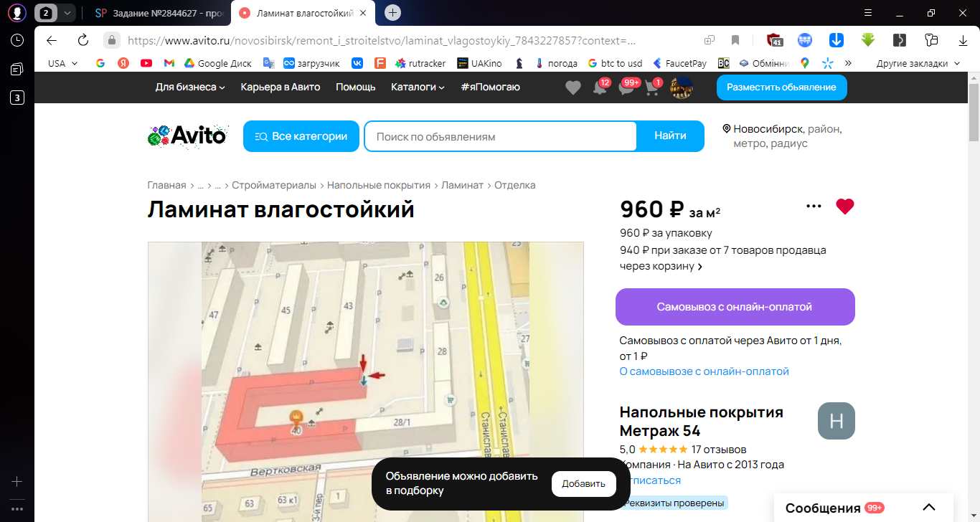Open the tab collections icon in sidebar
The image size is (980, 522).
(x=17, y=69)
